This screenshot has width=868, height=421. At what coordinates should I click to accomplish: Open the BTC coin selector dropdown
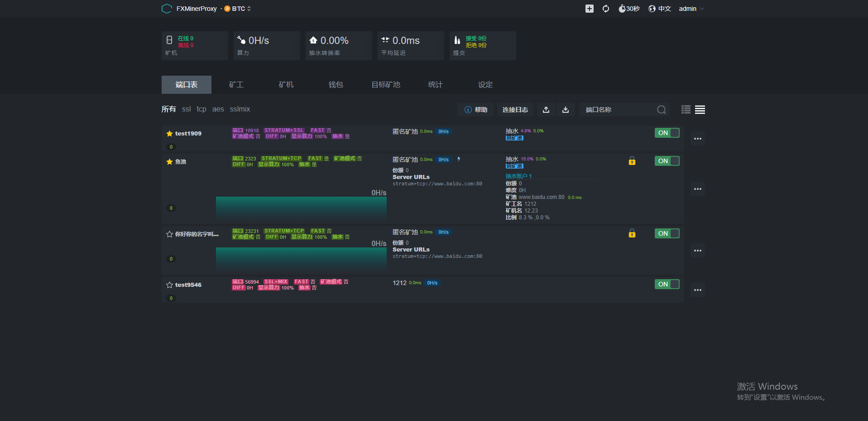tap(238, 9)
